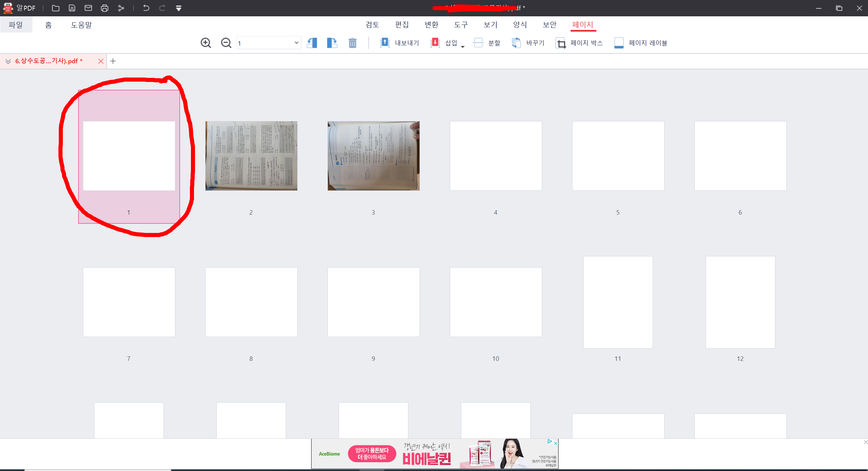Viewport: 868px width, 471px height.
Task: Click the 알PDF app logo icon
Action: (8, 8)
